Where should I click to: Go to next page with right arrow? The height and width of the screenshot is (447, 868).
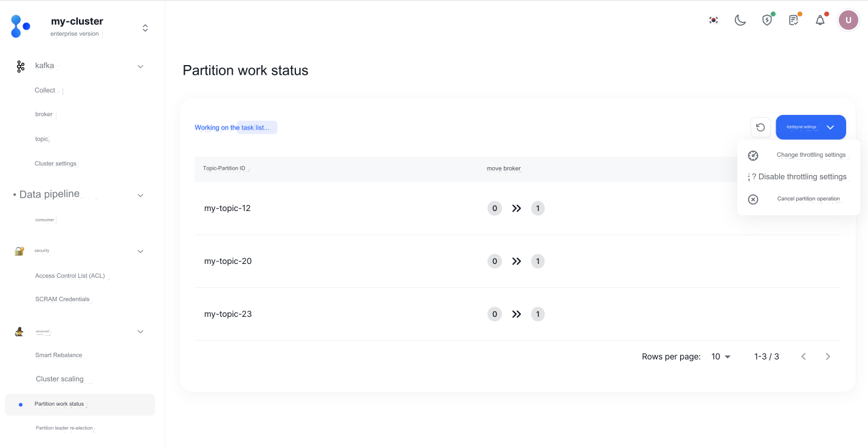[827, 356]
